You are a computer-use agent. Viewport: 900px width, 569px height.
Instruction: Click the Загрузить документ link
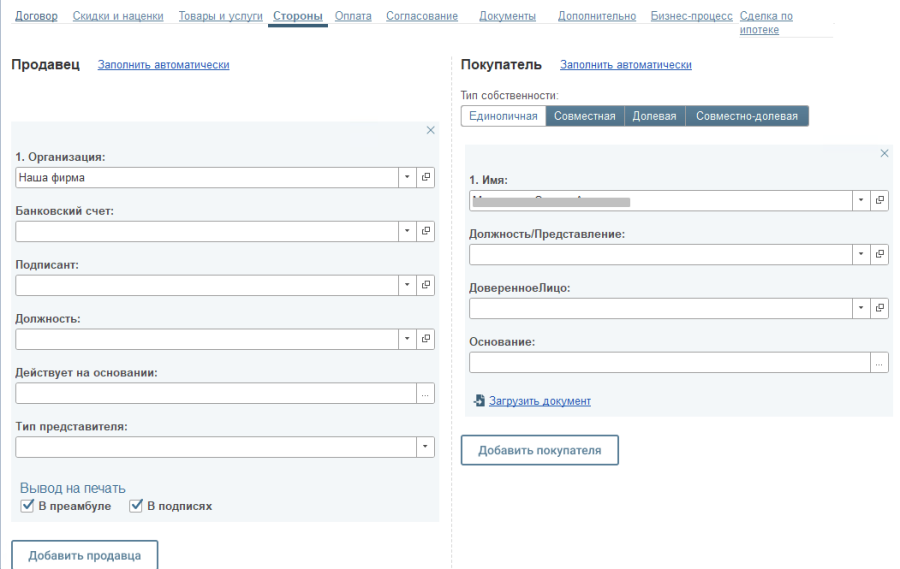(x=540, y=401)
